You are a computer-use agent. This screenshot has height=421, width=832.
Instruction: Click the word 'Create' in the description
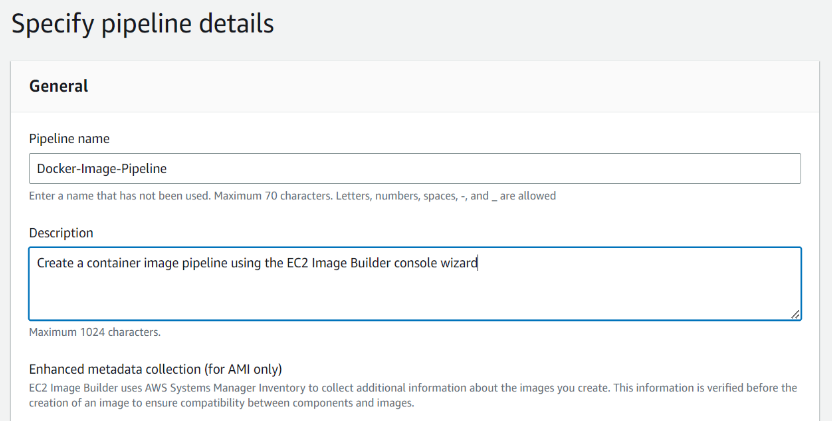56,264
